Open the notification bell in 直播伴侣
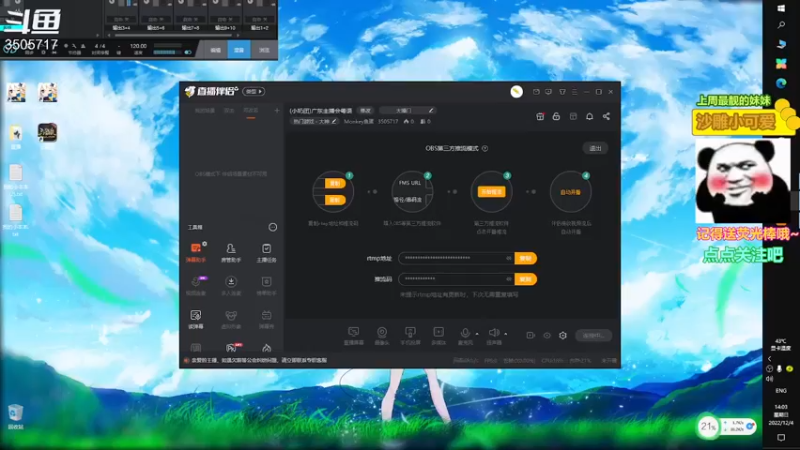800x450 pixels. tap(589, 116)
